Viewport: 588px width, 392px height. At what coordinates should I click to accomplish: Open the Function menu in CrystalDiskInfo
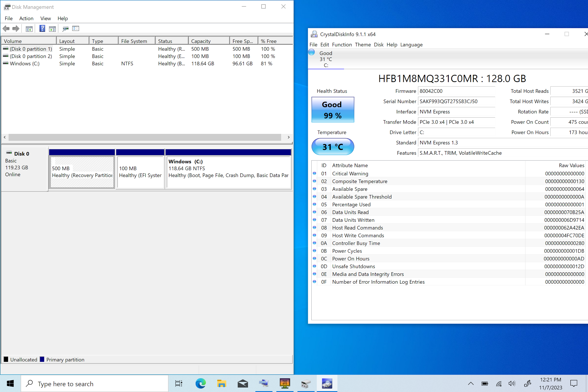tap(342, 45)
